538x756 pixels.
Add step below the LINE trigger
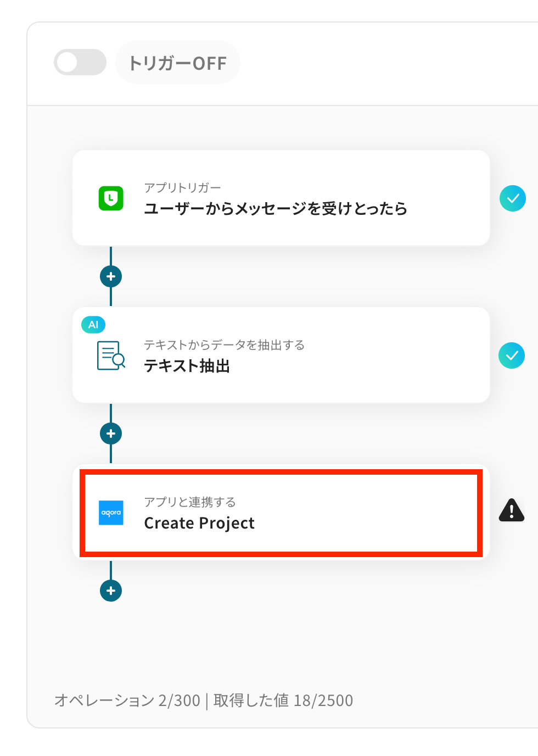coord(111,276)
